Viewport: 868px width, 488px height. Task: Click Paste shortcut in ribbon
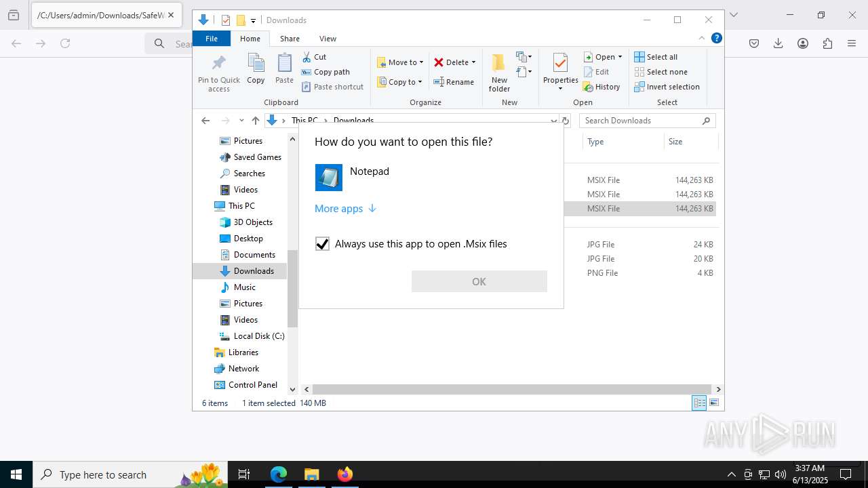pyautogui.click(x=332, y=87)
